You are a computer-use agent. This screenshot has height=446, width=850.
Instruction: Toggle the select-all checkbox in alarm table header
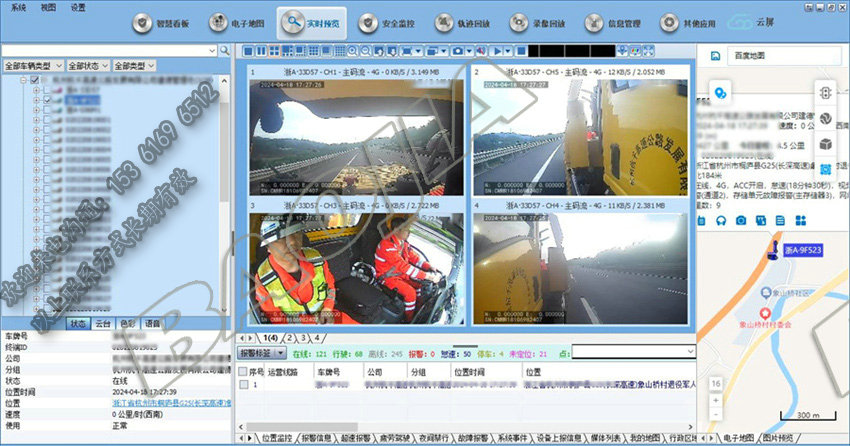pyautogui.click(x=243, y=370)
